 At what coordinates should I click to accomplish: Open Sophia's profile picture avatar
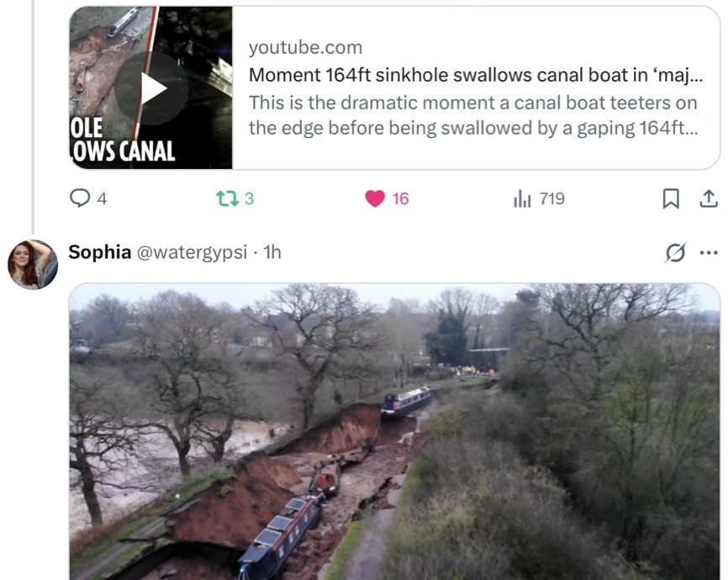pos(33,264)
